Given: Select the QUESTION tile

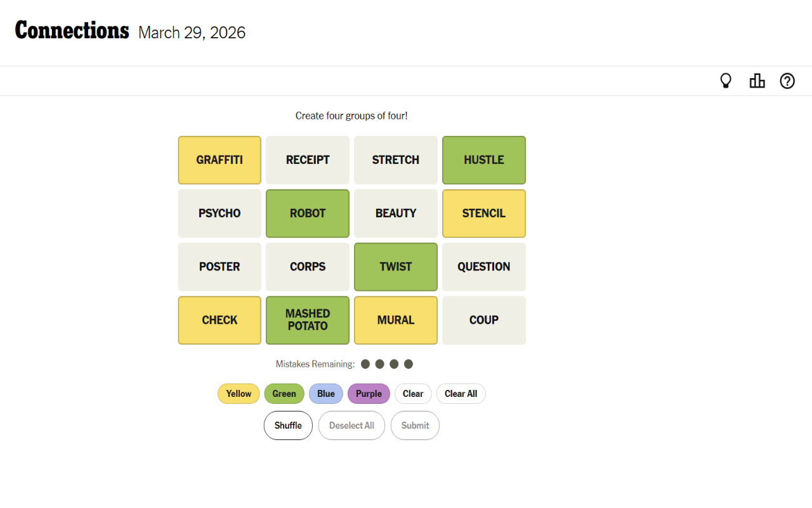Looking at the screenshot, I should [x=483, y=267].
